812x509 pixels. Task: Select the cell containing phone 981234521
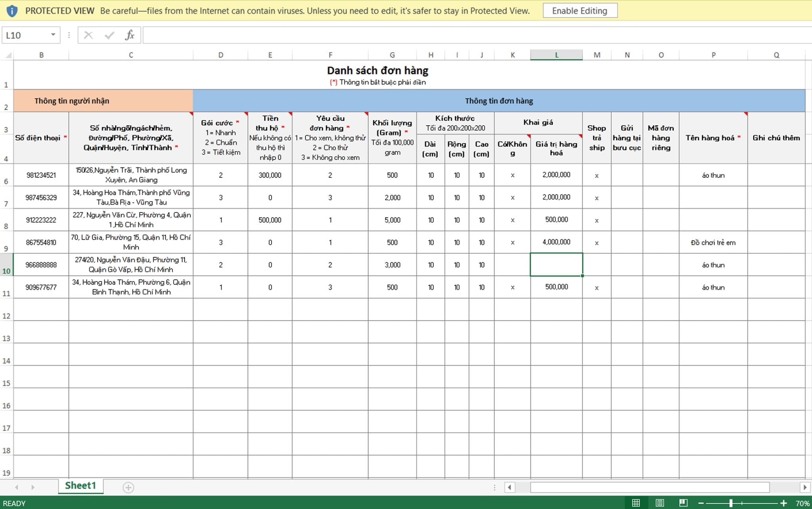point(41,175)
